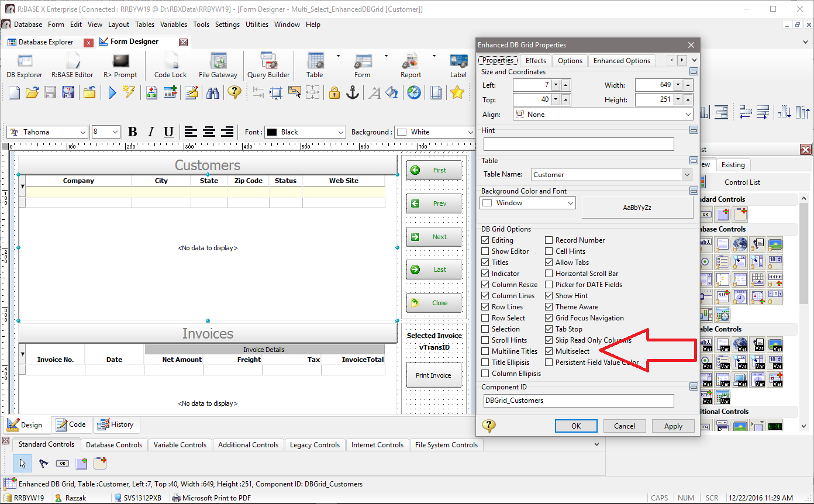The image size is (814, 504).
Task: Open the Variables menu
Action: pyautogui.click(x=174, y=25)
